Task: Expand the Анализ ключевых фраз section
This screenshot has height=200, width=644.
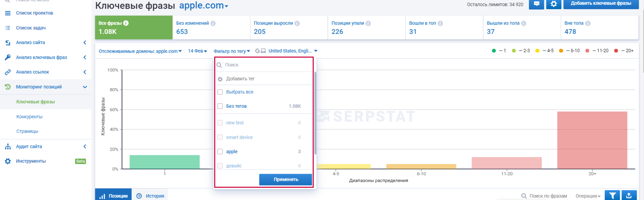Action: (85, 57)
